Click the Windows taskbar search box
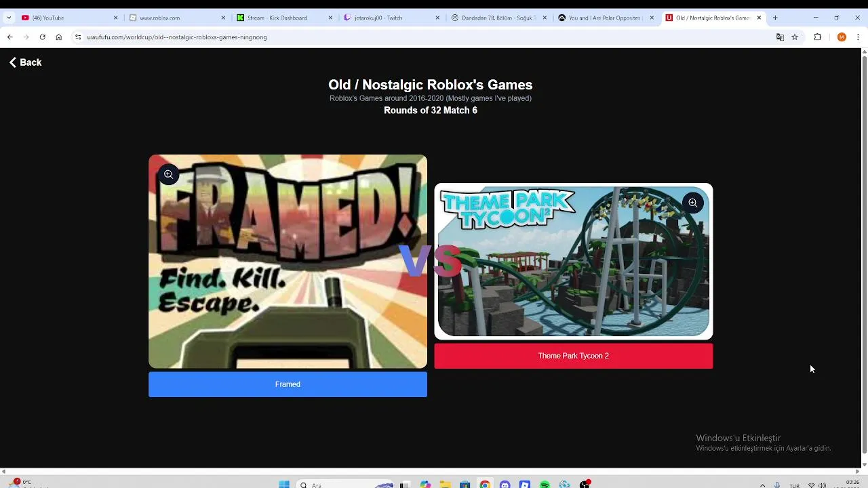Screen dimensions: 868x488 346,485
